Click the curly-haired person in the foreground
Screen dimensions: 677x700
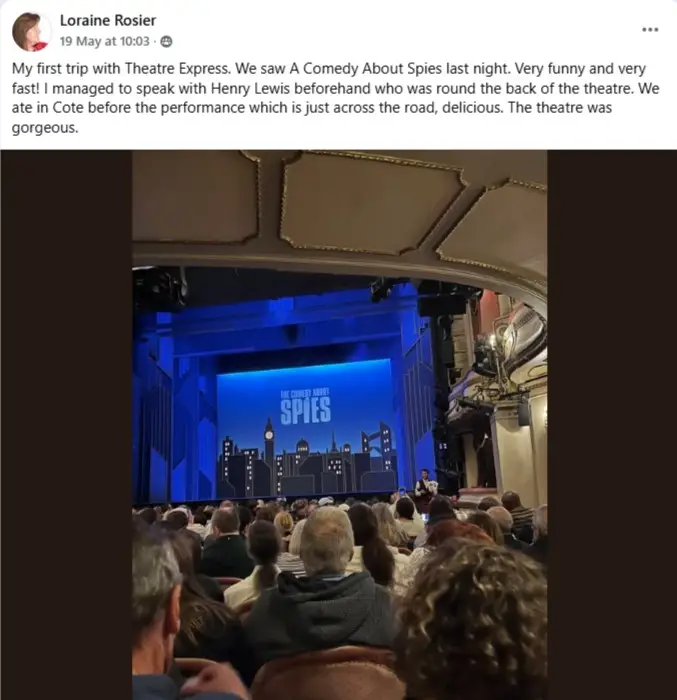click(x=473, y=621)
